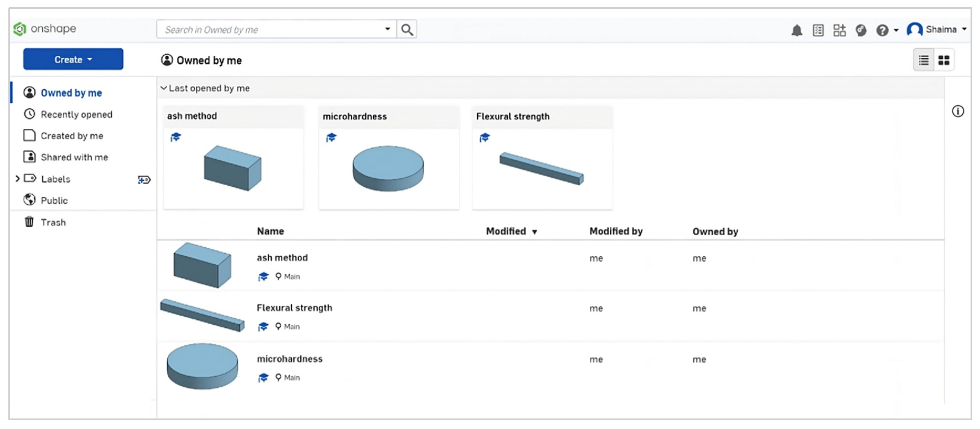Switch to list view

[923, 60]
